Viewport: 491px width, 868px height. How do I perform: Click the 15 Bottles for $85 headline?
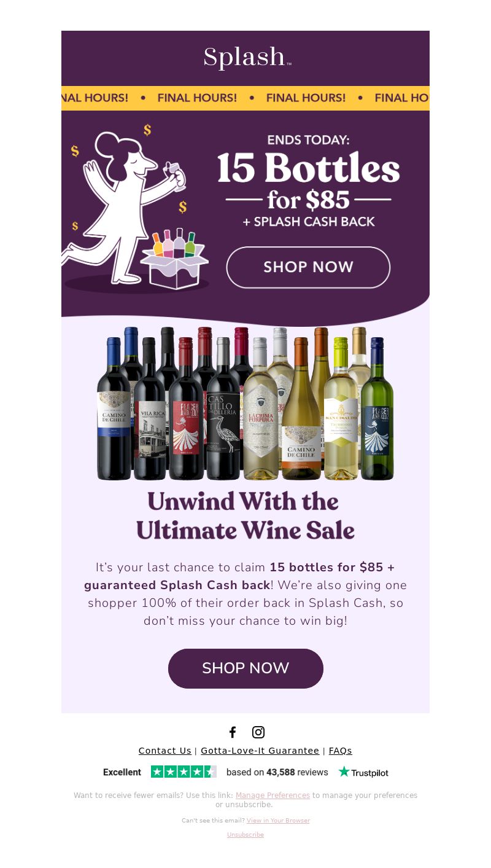pos(308,181)
